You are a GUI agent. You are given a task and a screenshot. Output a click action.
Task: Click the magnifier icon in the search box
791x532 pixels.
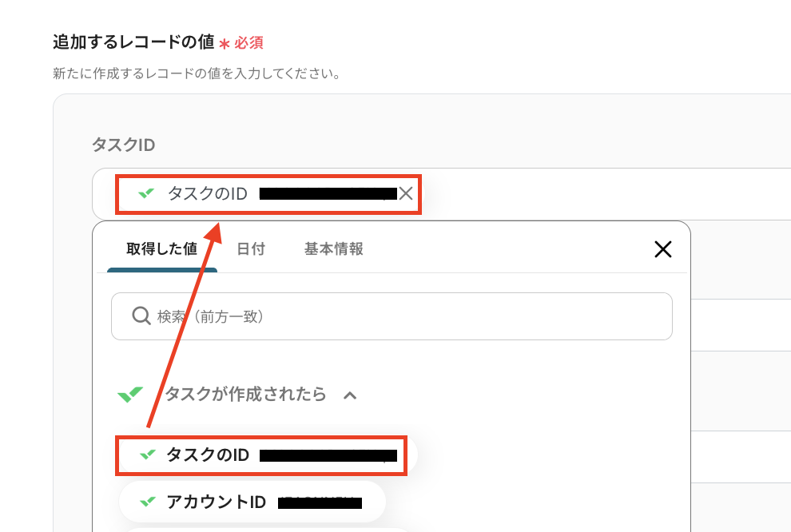[141, 316]
